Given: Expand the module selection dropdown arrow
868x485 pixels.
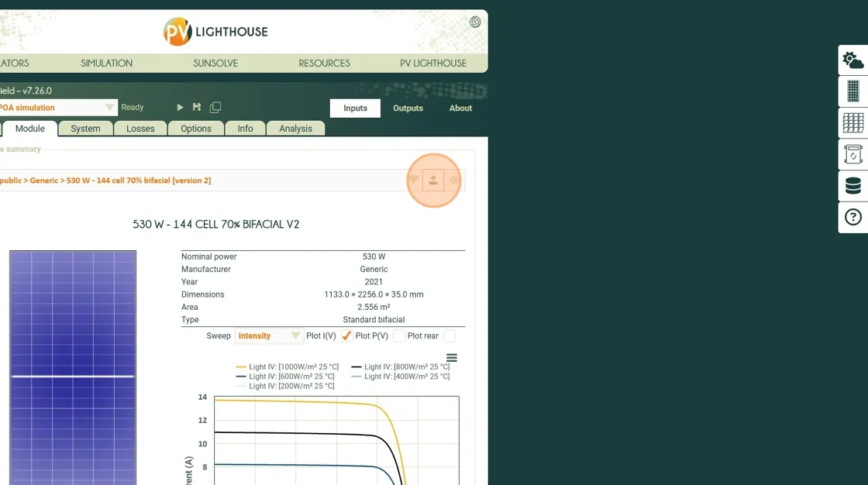Looking at the screenshot, I should 413,181.
